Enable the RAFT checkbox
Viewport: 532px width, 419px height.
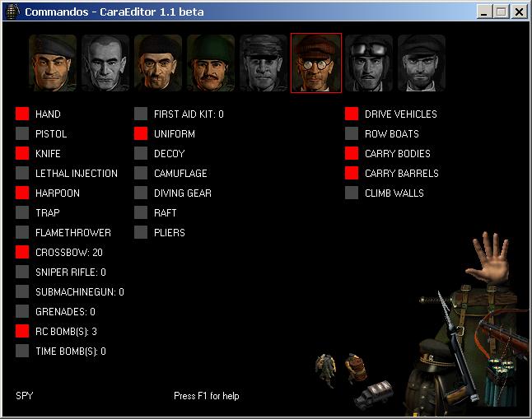[x=141, y=212]
